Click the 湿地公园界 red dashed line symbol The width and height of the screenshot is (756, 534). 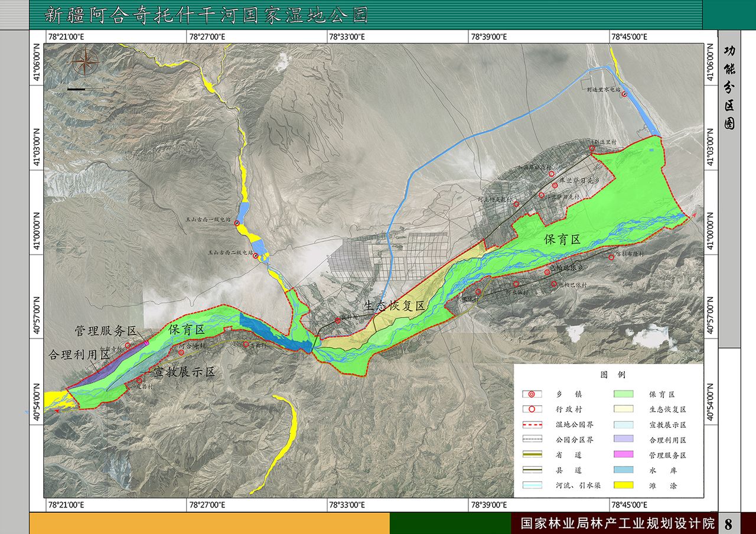(532, 425)
